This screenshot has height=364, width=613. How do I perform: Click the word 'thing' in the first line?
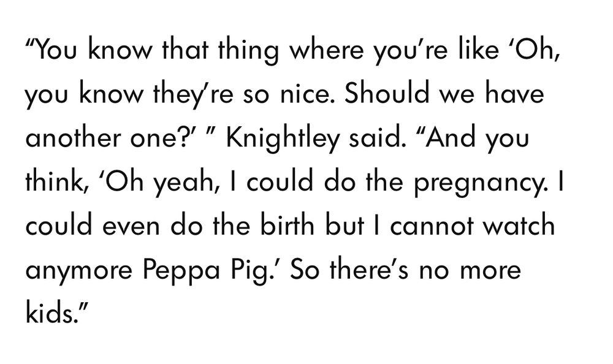point(248,50)
